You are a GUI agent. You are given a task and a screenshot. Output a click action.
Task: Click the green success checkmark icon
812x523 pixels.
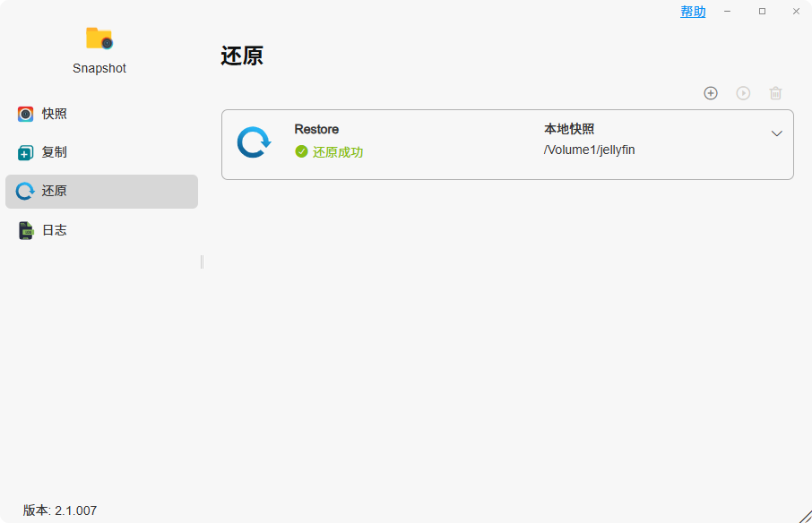click(x=300, y=151)
